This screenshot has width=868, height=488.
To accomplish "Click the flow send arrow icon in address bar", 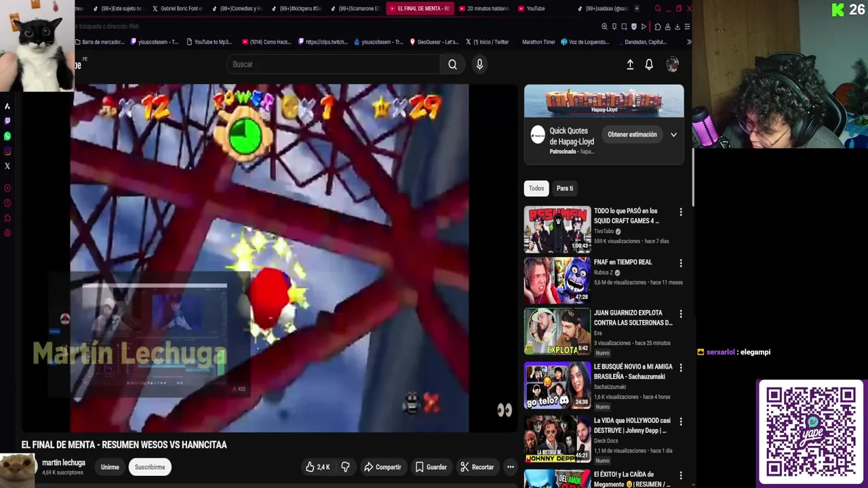I will tap(644, 26).
